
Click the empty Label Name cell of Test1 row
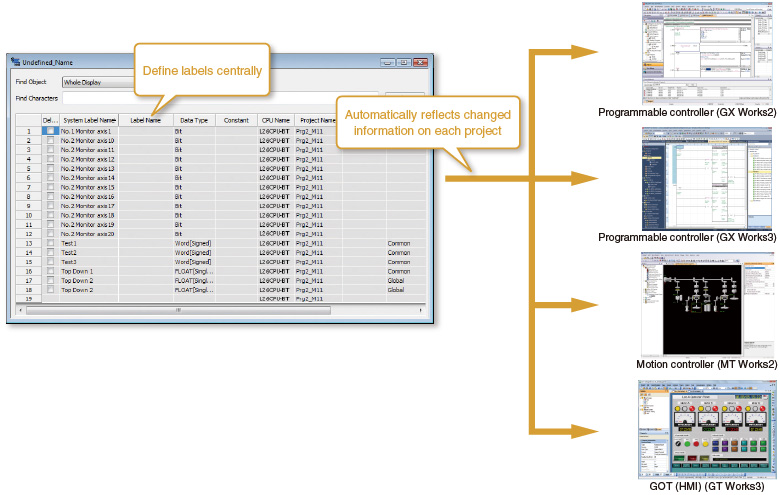tap(146, 243)
